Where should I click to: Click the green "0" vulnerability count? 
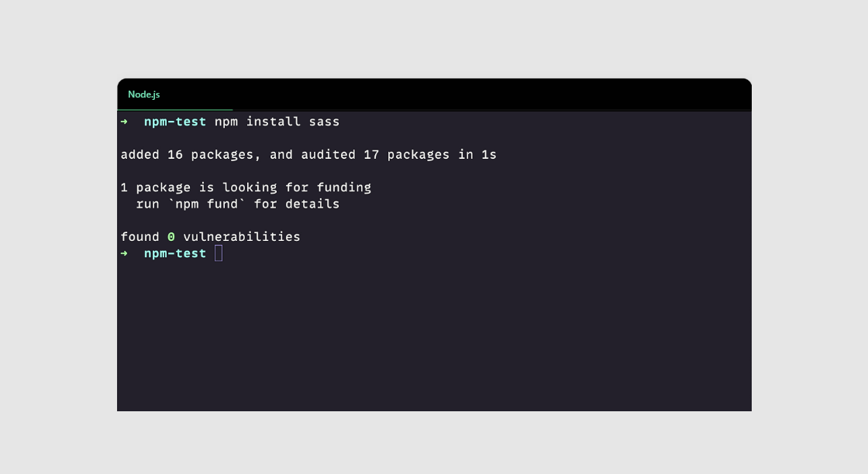pyautogui.click(x=171, y=237)
